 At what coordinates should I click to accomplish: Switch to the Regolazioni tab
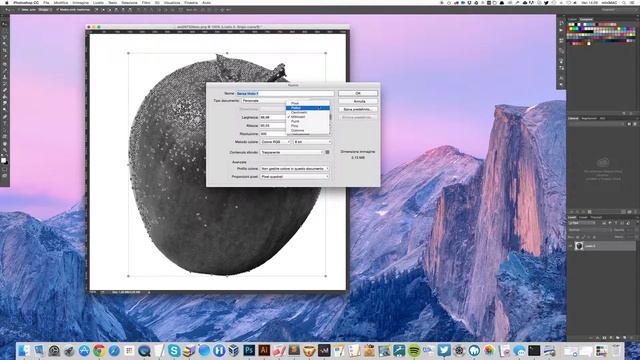(x=589, y=118)
